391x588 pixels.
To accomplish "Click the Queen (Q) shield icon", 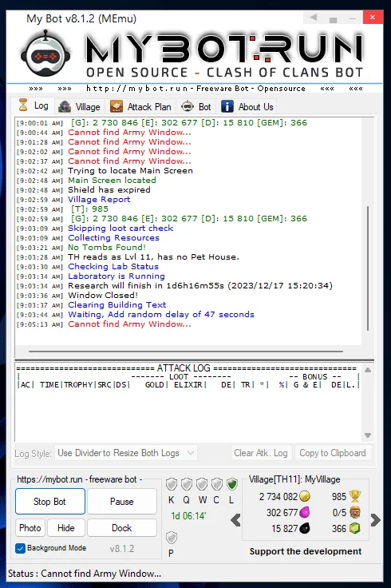I will (187, 484).
